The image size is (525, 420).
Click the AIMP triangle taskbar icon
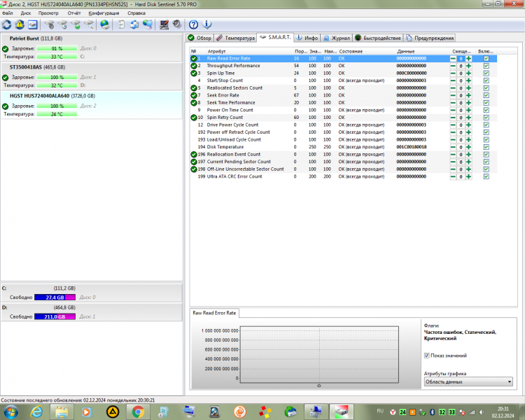[113, 412]
